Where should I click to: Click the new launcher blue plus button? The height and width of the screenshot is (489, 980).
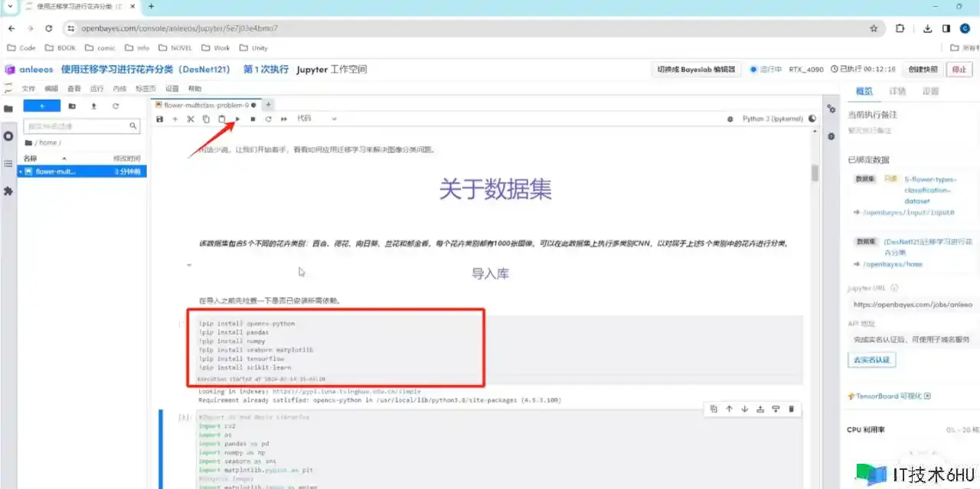pos(42,106)
